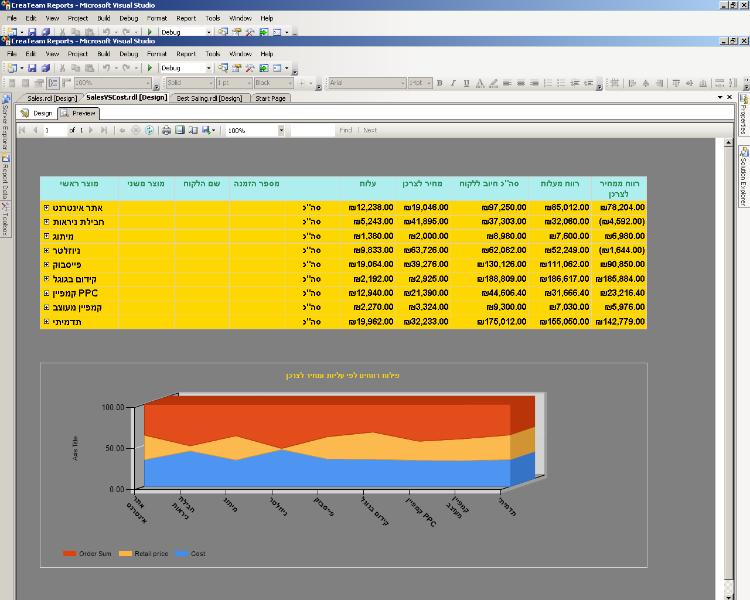Image resolution: width=750 pixels, height=600 pixels.
Task: Open the Sales.rdl [Design] document tab
Action: (51, 98)
